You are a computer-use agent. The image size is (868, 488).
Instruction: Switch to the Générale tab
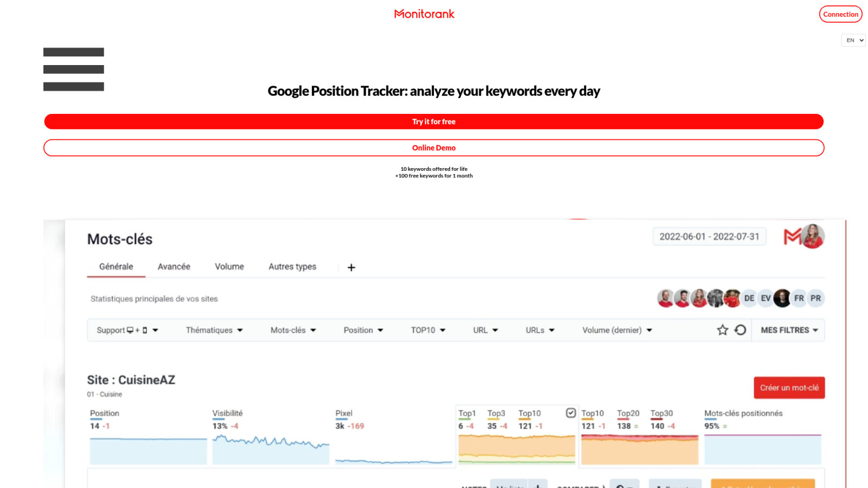click(x=116, y=267)
